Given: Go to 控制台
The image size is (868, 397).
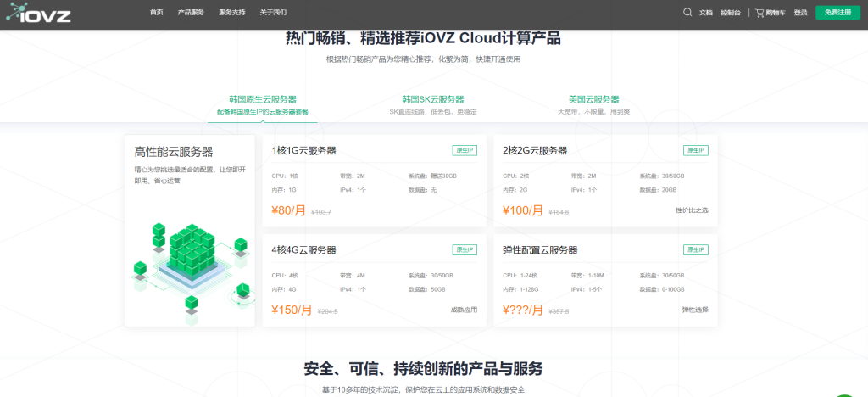Looking at the screenshot, I should point(730,13).
